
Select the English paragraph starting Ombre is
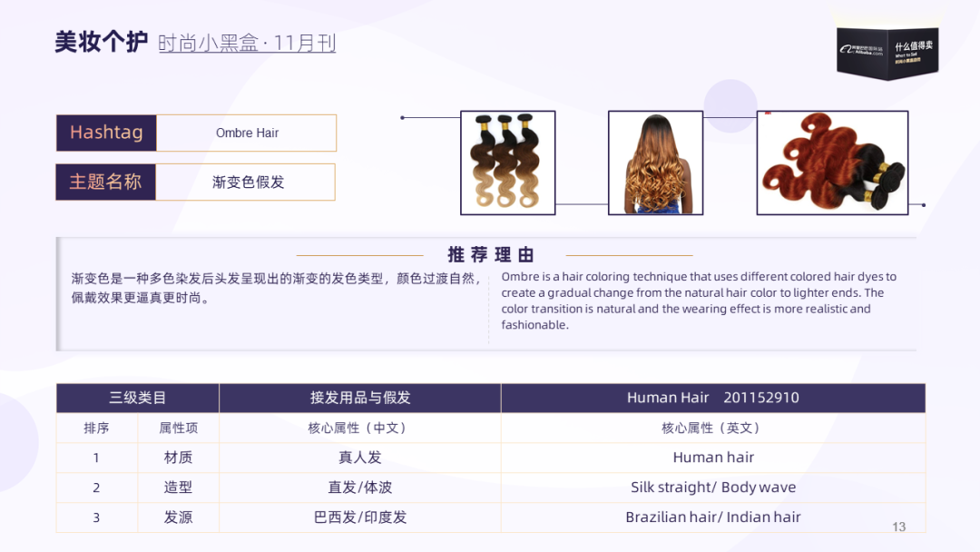699,301
